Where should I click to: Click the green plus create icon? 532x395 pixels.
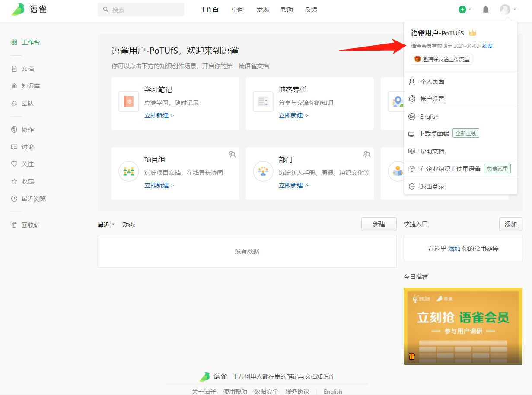[462, 9]
